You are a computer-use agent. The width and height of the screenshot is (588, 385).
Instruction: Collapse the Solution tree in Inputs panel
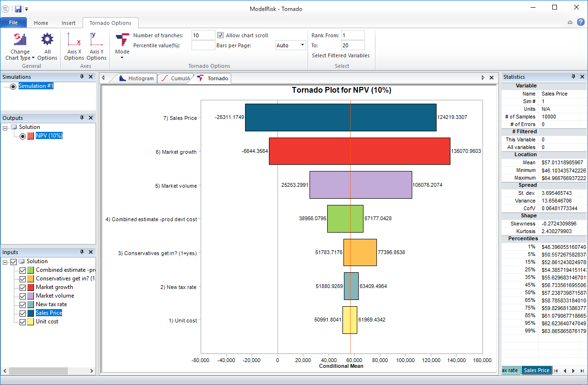point(5,261)
